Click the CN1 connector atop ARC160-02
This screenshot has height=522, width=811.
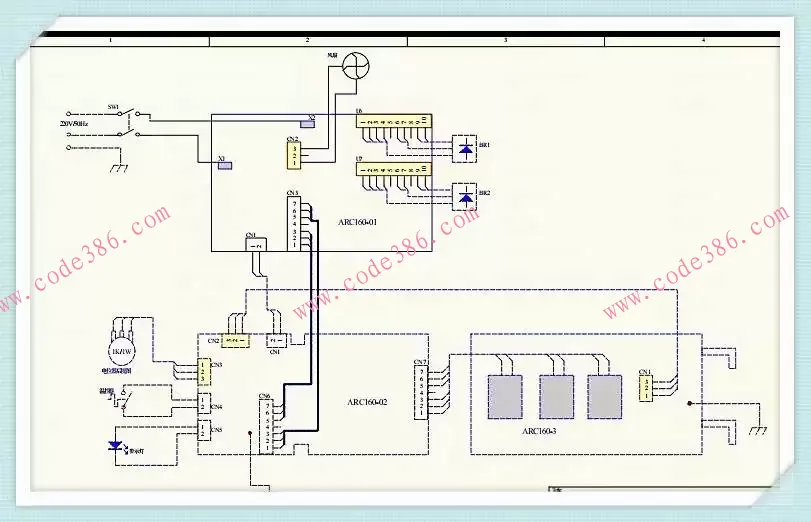(x=276, y=341)
